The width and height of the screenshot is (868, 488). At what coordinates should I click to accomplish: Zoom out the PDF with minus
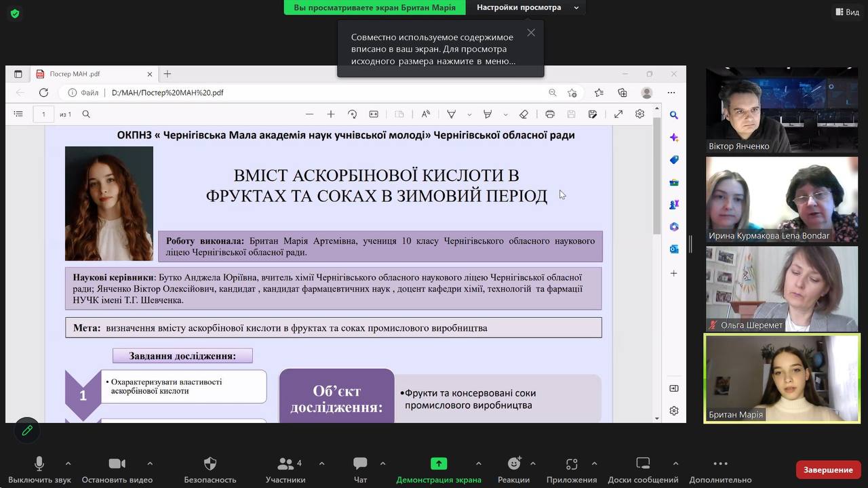pos(309,114)
